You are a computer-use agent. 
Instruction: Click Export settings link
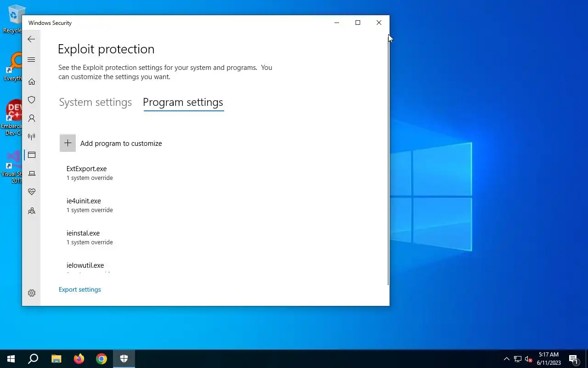(x=80, y=289)
